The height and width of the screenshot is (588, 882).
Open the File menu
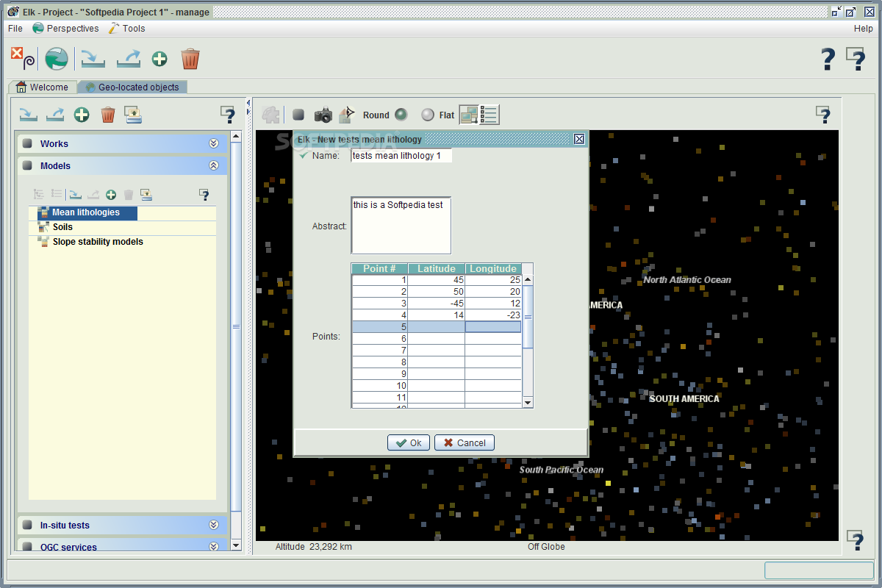point(15,29)
